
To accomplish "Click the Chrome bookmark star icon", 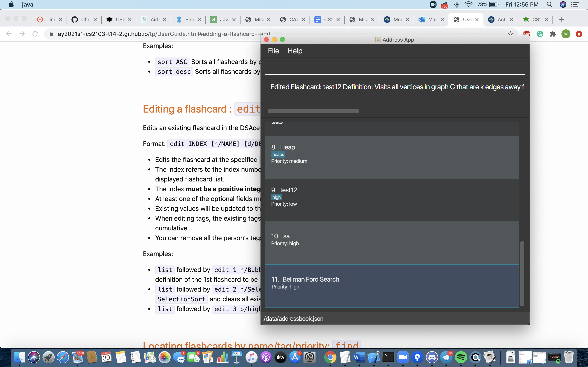I will (x=510, y=33).
